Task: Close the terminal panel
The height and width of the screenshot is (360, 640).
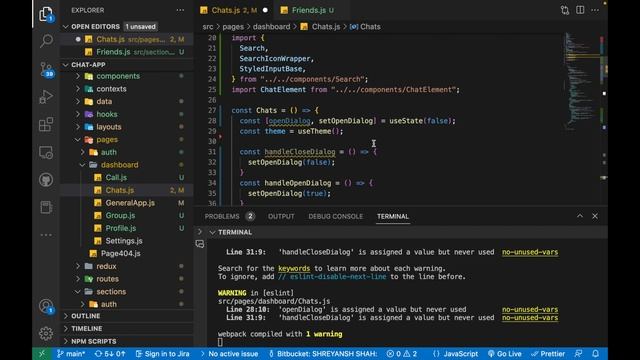Action: pos(595,216)
